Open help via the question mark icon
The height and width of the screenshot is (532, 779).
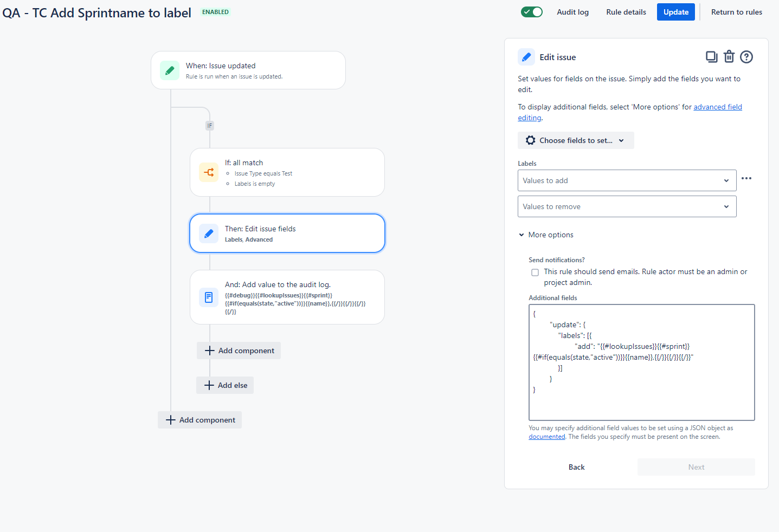click(746, 56)
